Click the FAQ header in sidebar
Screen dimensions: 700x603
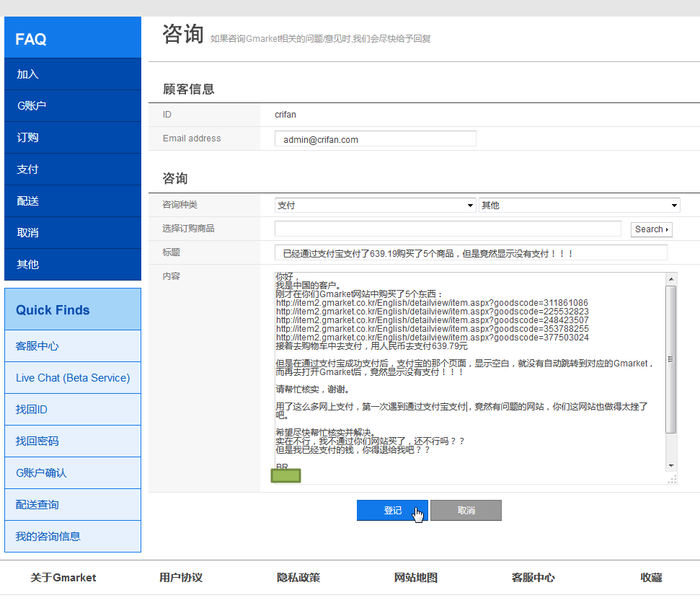click(x=73, y=38)
